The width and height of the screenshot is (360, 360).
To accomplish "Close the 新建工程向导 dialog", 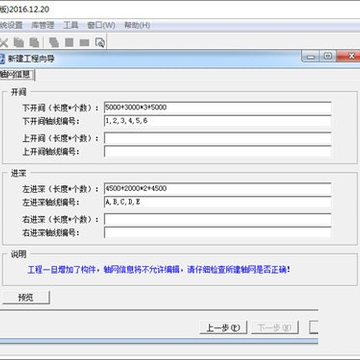I will coord(348,56).
